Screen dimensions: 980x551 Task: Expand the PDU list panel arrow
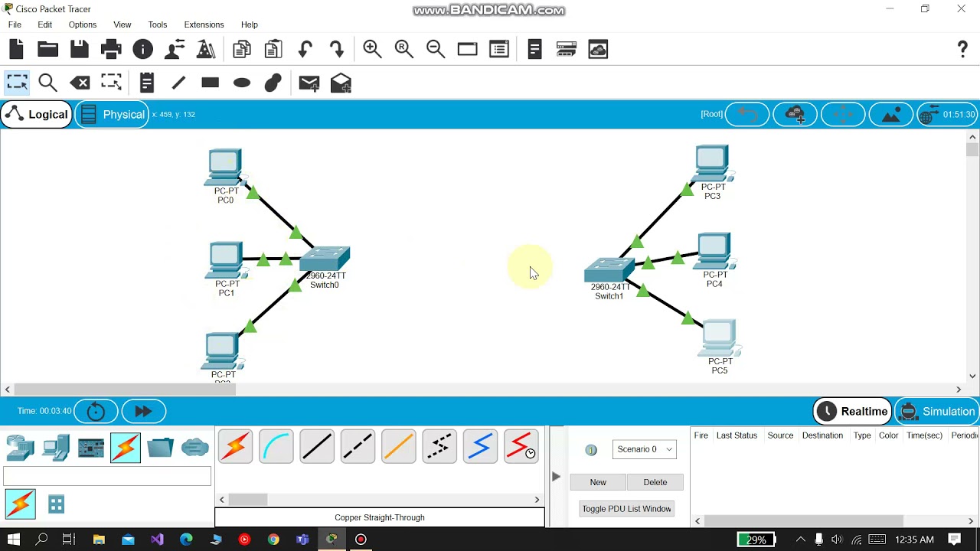[556, 477]
